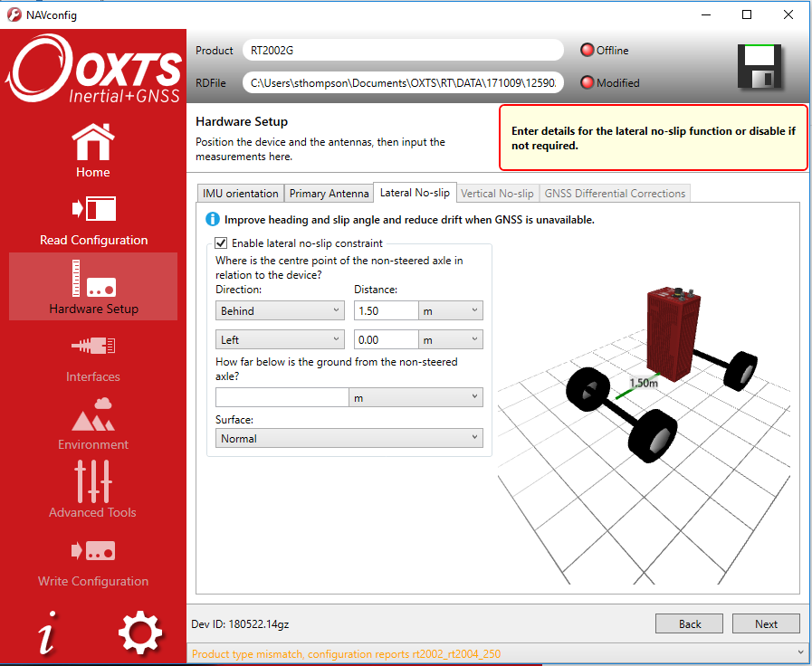Click the 1.50 distance input field
The image size is (812, 666).
click(387, 310)
